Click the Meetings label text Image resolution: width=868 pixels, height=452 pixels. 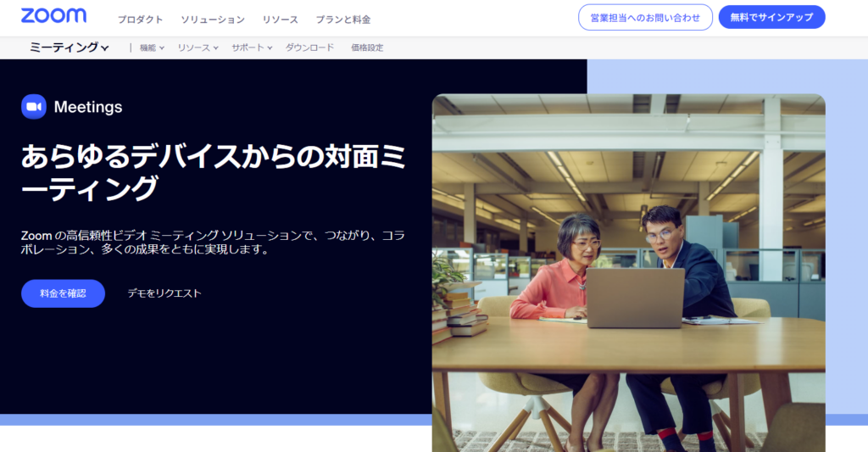[88, 107]
